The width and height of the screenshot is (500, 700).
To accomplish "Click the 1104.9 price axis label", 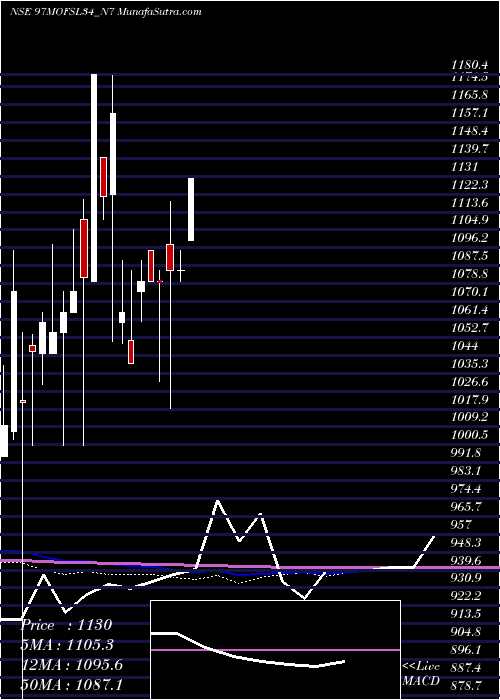I will 469,220.
